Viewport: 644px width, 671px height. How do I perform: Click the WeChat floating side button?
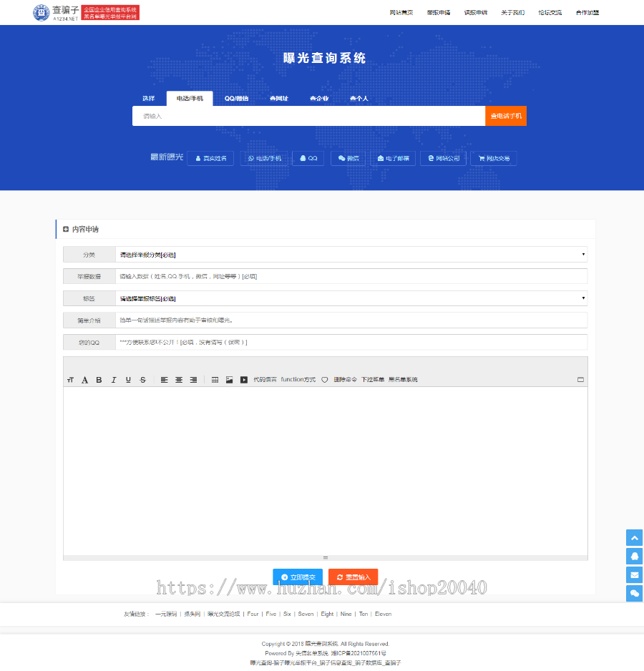(x=635, y=594)
